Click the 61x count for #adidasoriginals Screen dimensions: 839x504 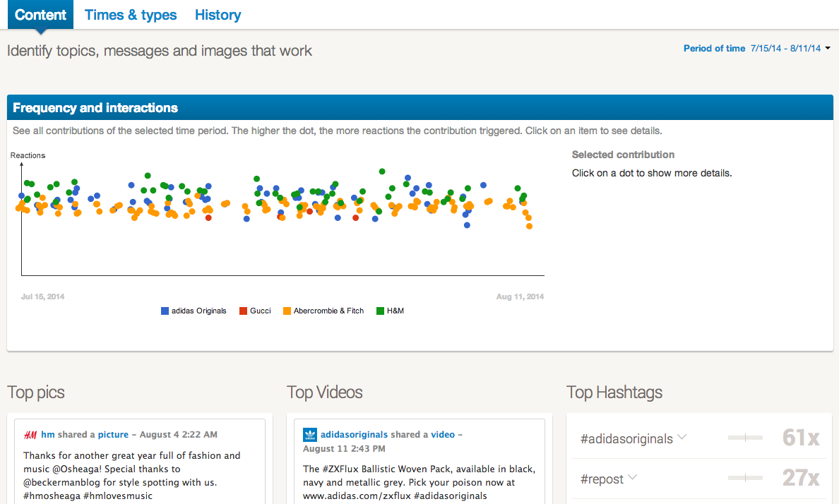pyautogui.click(x=801, y=438)
